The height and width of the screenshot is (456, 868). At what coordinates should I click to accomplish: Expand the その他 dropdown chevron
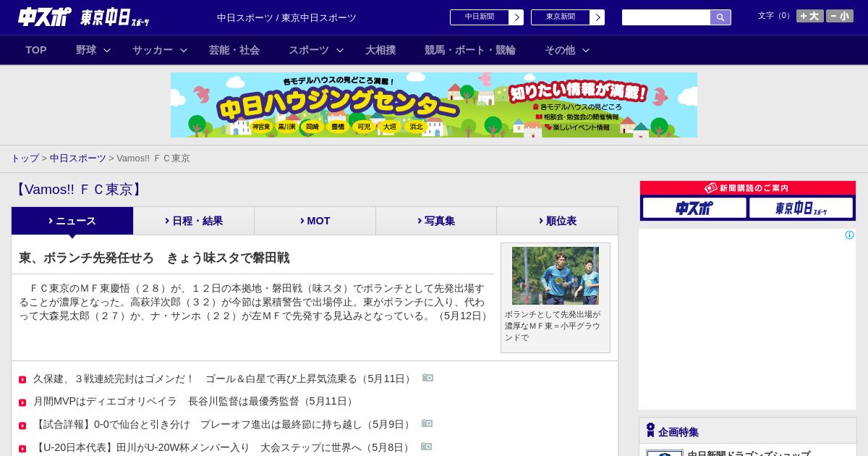click(586, 50)
